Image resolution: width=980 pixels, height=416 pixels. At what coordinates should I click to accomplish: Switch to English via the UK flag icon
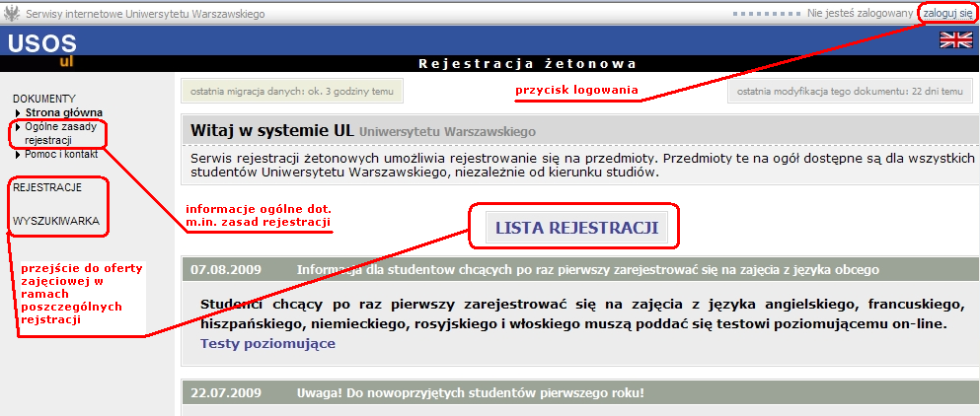click(955, 40)
